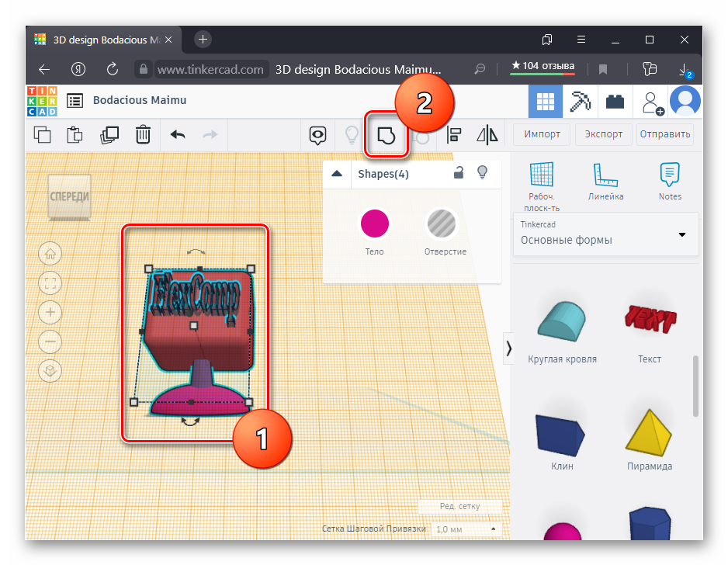Open the Basic shapes category dropdown
Image resolution: width=728 pixels, height=565 pixels.
click(605, 234)
